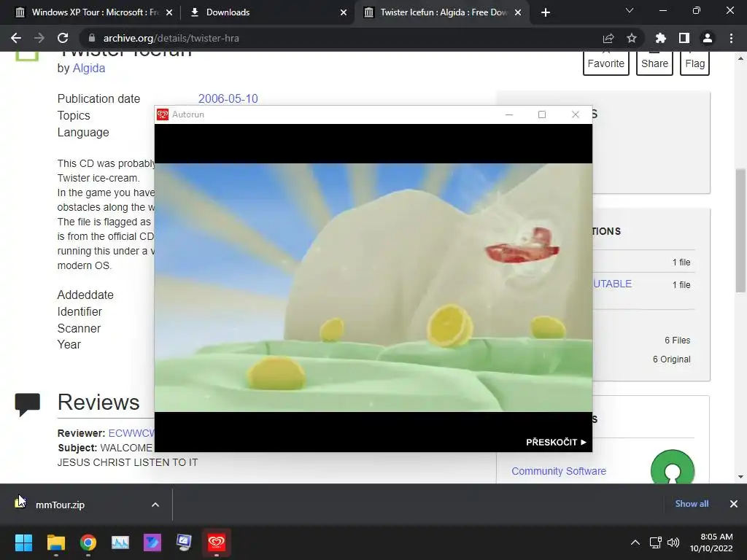Close the Autorun window
The image size is (747, 560).
point(576,114)
